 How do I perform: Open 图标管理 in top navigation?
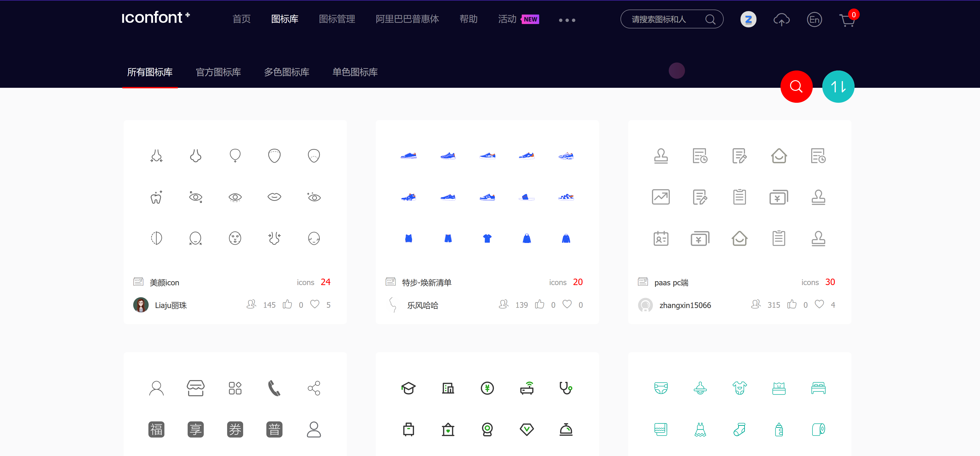coord(337,19)
